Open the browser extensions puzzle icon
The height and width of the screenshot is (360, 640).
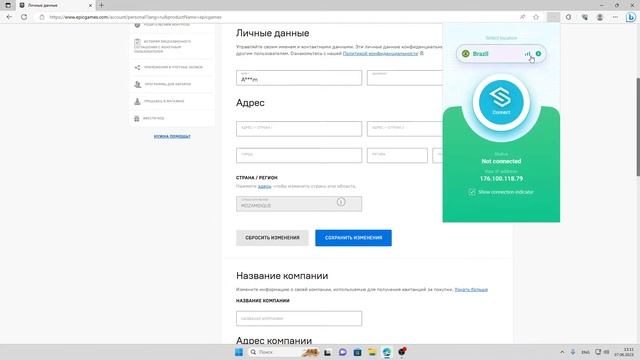click(569, 17)
